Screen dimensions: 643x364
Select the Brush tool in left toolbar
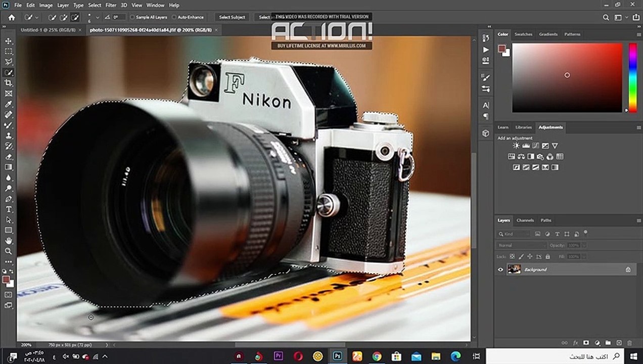click(x=8, y=125)
